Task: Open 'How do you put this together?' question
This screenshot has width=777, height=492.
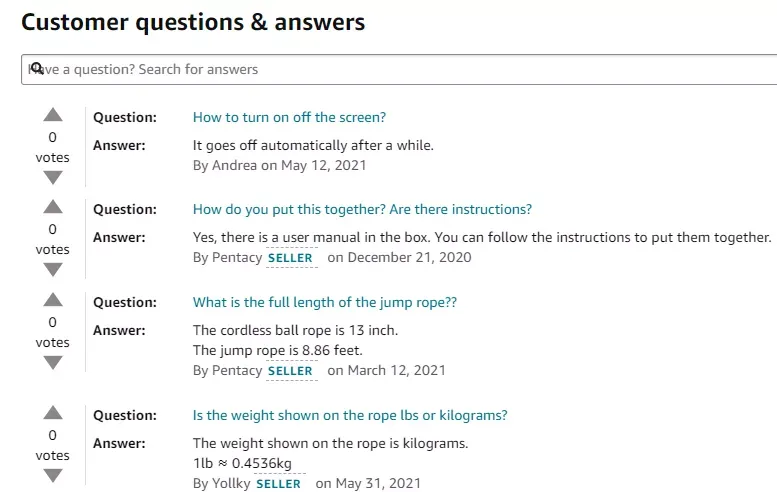Action: [x=362, y=210]
